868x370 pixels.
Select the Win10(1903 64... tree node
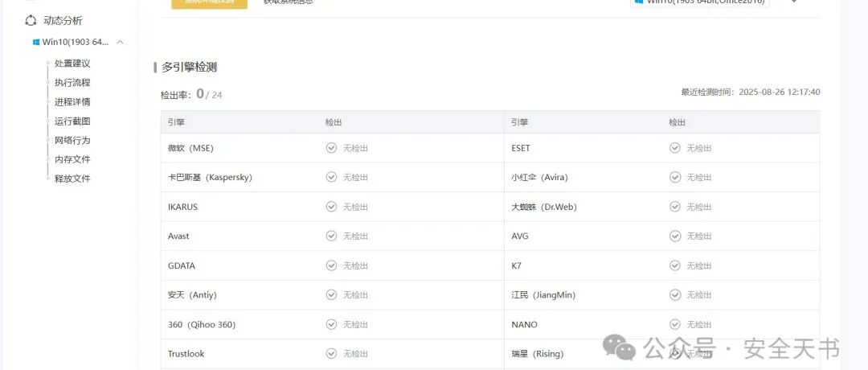76,42
